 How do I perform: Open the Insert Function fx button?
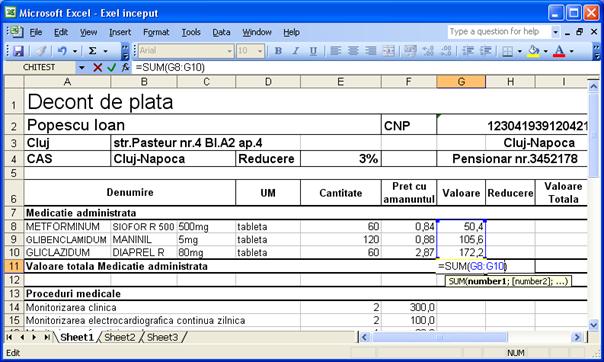pyautogui.click(x=126, y=67)
